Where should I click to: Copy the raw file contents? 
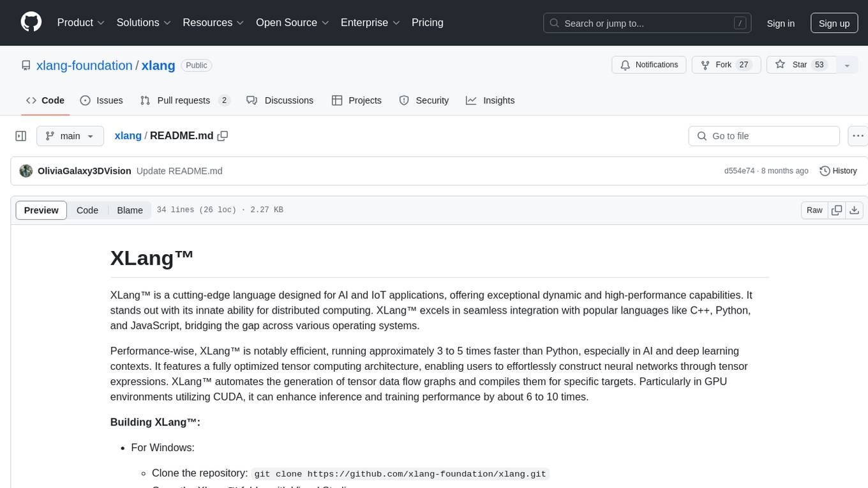click(837, 210)
